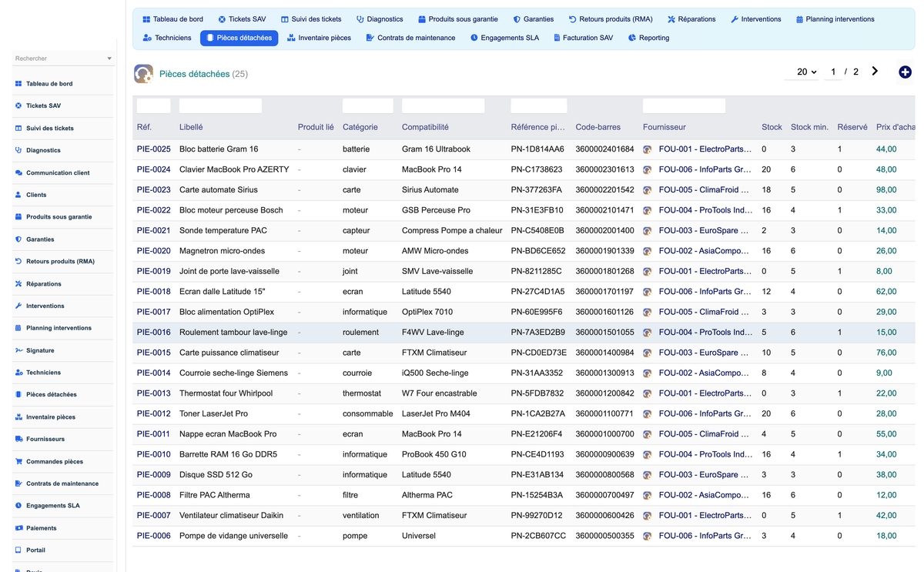Sort by the Libellé column header

click(191, 127)
